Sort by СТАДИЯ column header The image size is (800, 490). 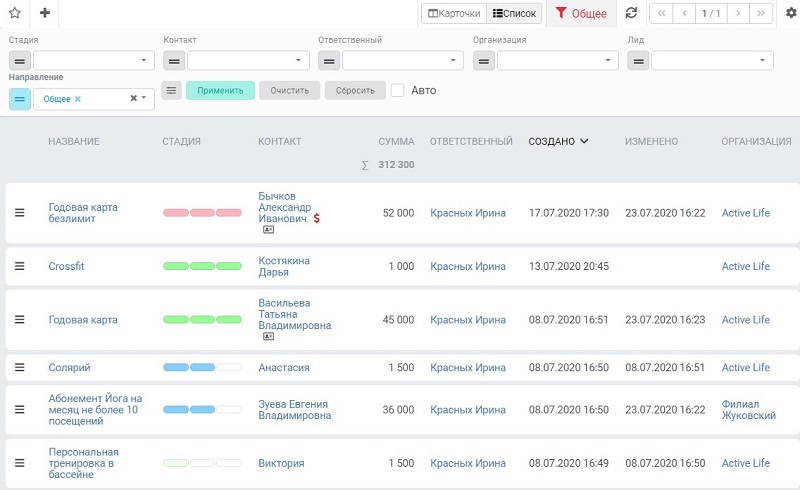(x=182, y=141)
